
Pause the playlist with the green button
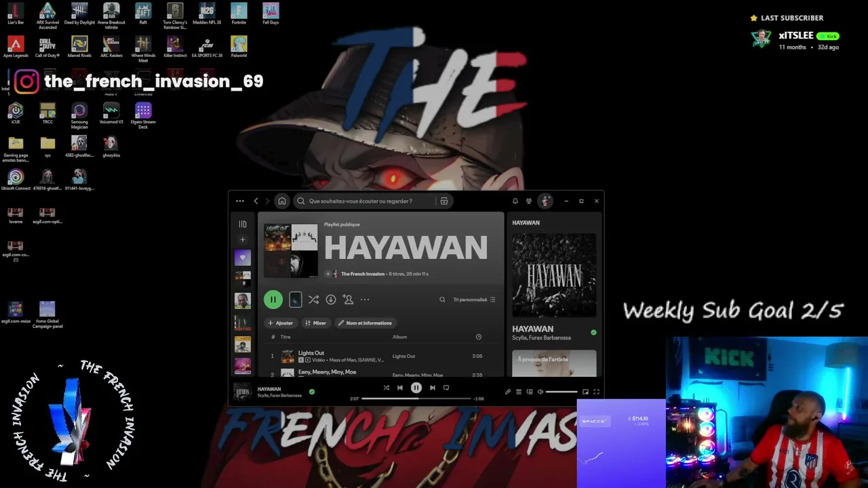pos(273,300)
